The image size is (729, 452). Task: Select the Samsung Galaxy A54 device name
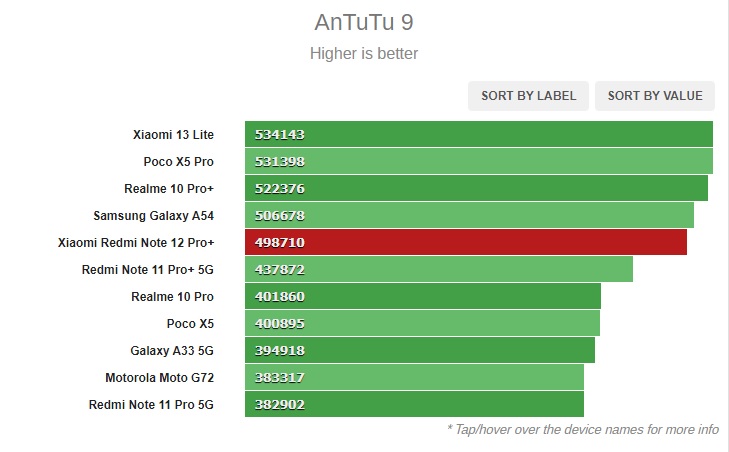coord(153,216)
